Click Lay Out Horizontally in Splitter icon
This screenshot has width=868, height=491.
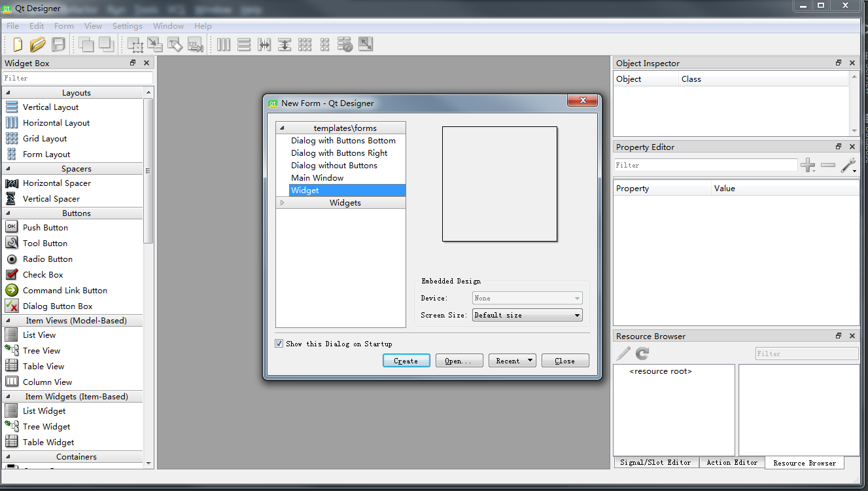(x=264, y=45)
